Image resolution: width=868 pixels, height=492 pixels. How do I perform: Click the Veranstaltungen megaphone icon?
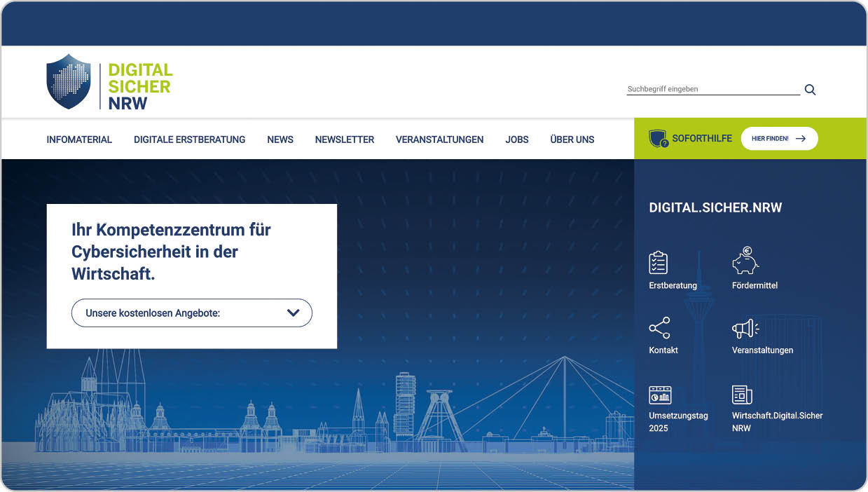click(x=745, y=328)
